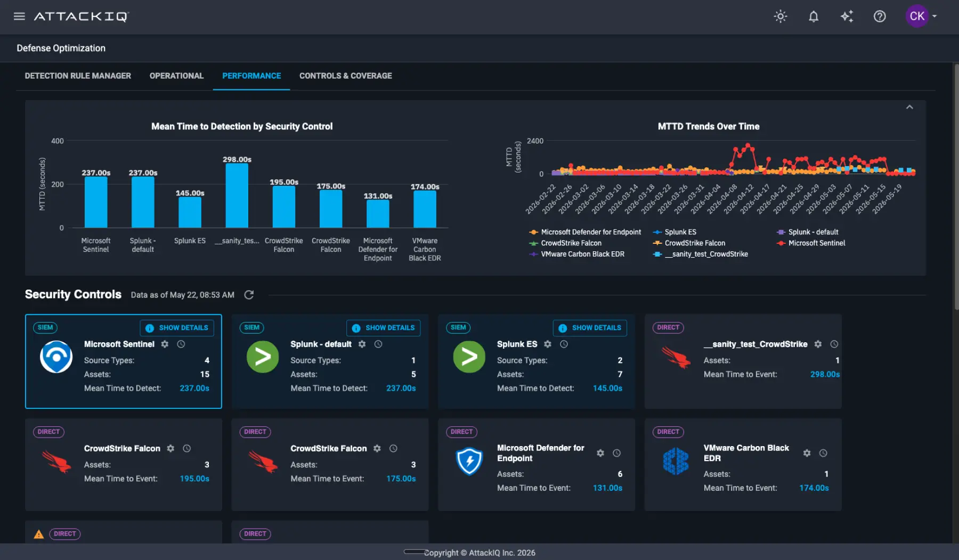Screen dimensions: 959x560
Task: Collapse the charts panel with chevron
Action: click(909, 107)
